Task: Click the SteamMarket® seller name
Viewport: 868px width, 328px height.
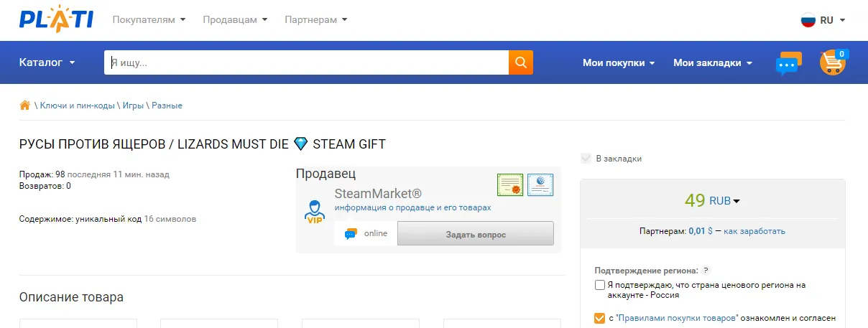Action: coord(378,194)
